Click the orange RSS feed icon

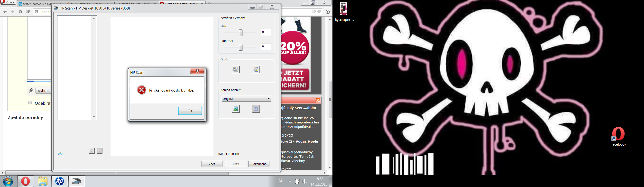pos(318,101)
